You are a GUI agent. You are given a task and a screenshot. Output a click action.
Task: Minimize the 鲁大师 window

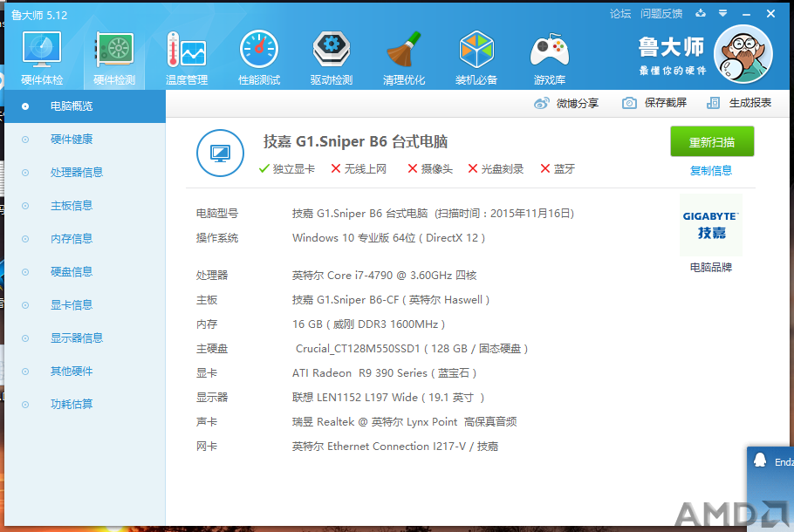tap(746, 14)
